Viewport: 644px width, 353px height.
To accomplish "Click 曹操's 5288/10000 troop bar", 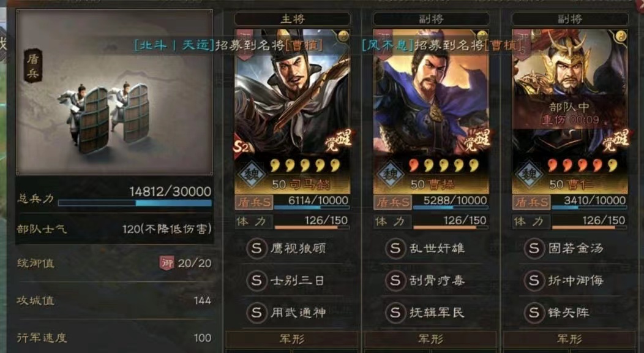I will coord(451,203).
